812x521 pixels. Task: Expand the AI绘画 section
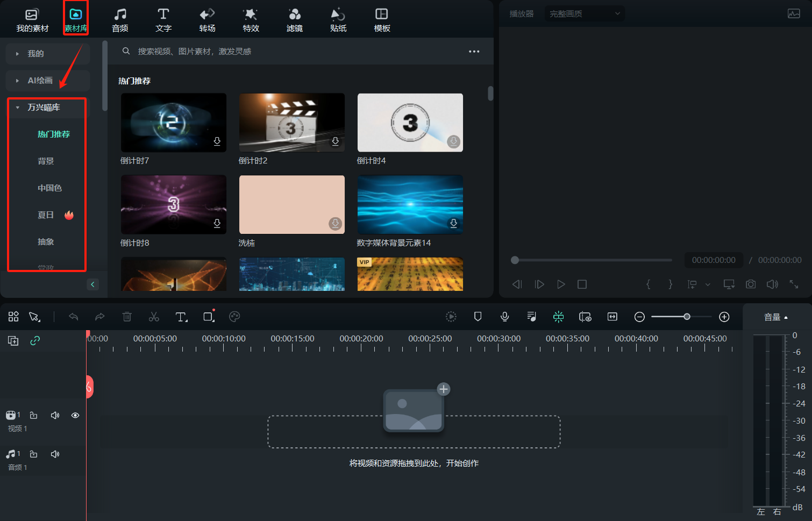40,81
